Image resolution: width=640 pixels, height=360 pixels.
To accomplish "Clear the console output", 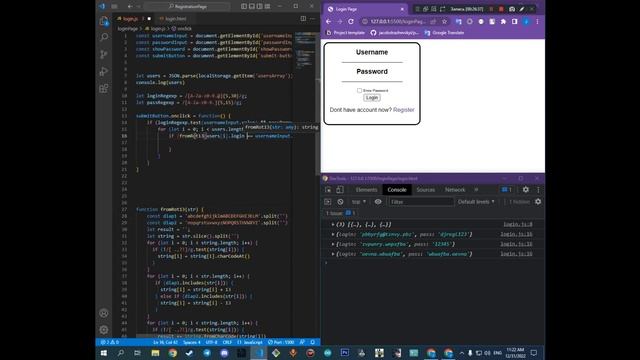I will click(x=340, y=202).
